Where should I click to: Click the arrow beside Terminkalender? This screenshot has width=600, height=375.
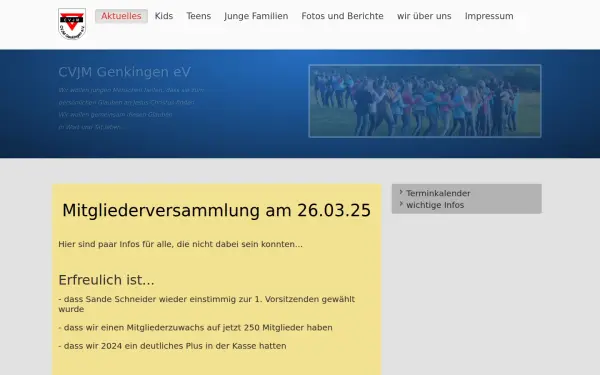(x=401, y=192)
